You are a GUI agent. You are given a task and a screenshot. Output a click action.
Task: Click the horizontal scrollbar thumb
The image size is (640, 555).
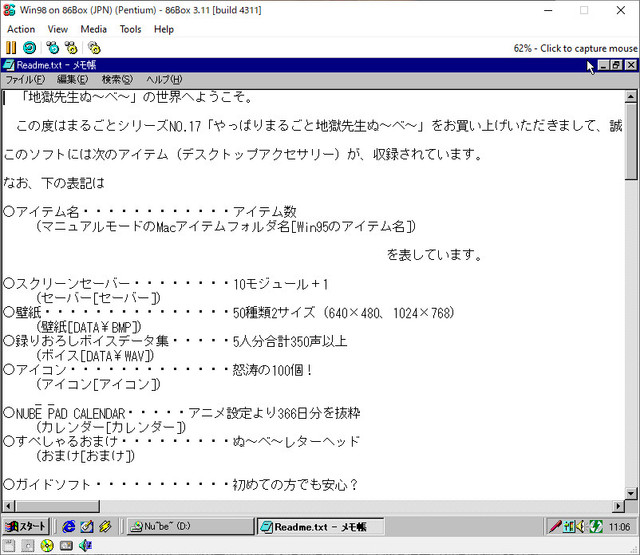pos(57,506)
